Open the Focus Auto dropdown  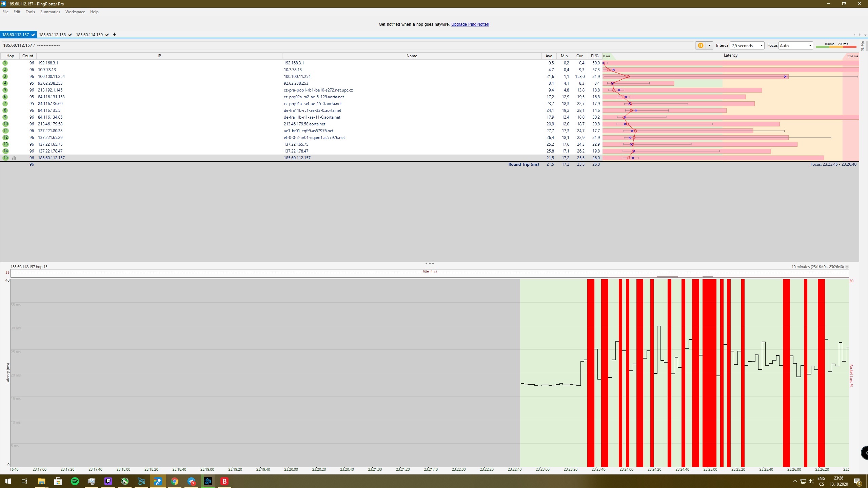tap(795, 45)
